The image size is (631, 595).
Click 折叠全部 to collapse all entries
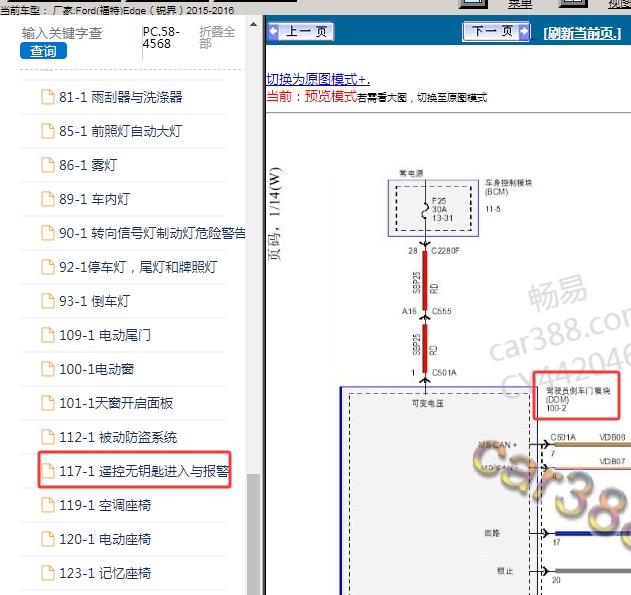pos(217,37)
